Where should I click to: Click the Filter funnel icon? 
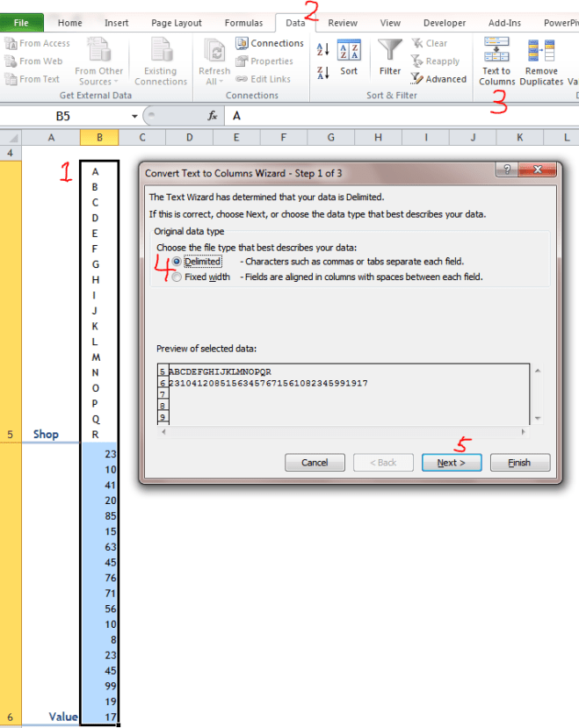tap(390, 51)
